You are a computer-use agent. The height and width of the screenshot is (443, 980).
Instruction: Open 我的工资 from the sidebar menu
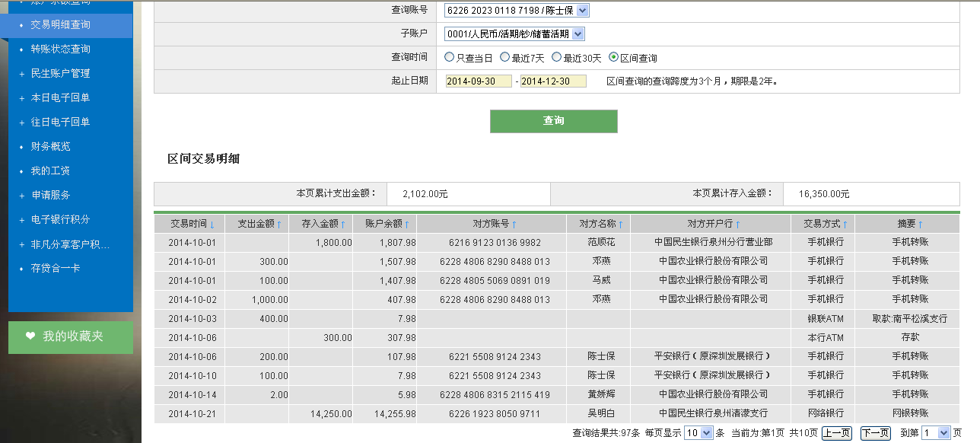tap(50, 171)
